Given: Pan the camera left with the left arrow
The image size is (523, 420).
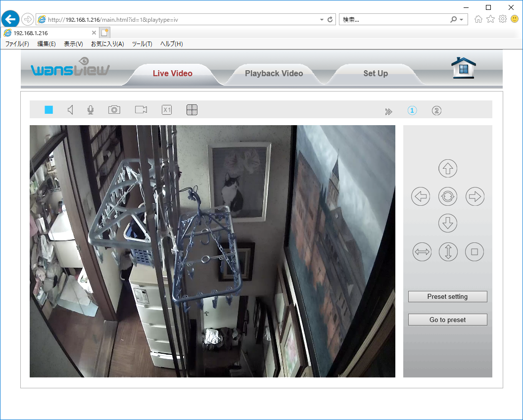Looking at the screenshot, I should point(421,196).
